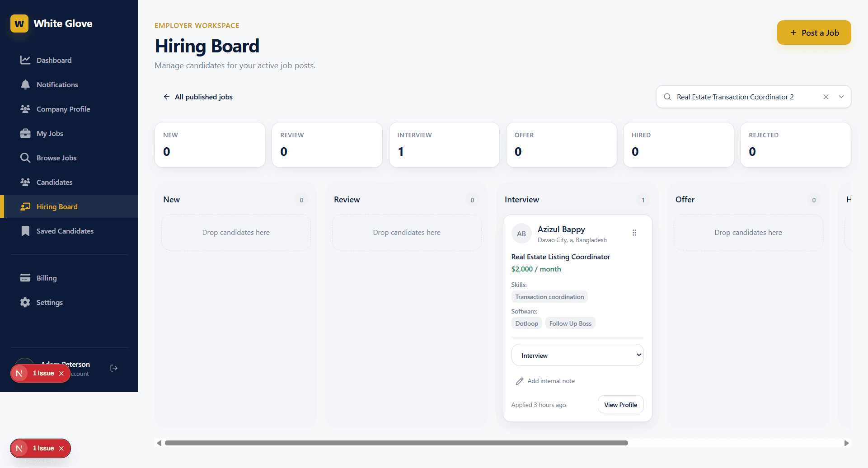Click Real Estate Listing Coordinator title

point(561,257)
